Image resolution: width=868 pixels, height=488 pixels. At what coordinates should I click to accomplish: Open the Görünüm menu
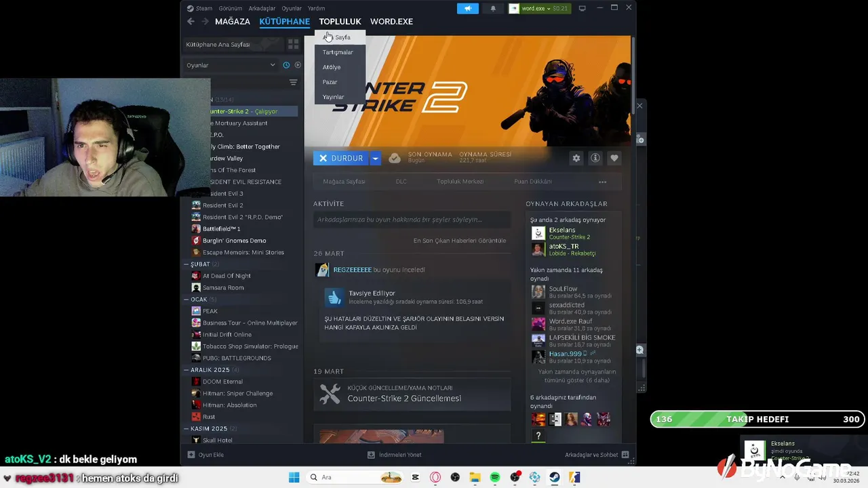(231, 8)
